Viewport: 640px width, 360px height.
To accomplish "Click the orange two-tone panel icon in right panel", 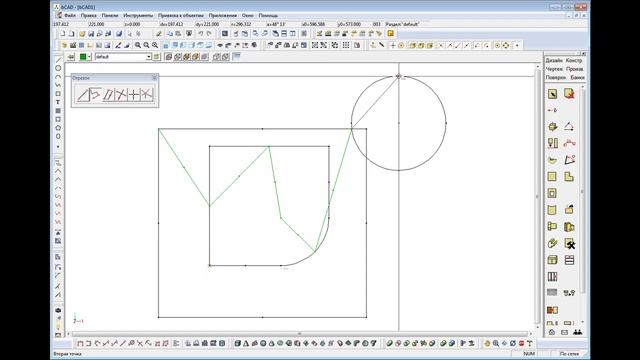I will click(x=552, y=310).
